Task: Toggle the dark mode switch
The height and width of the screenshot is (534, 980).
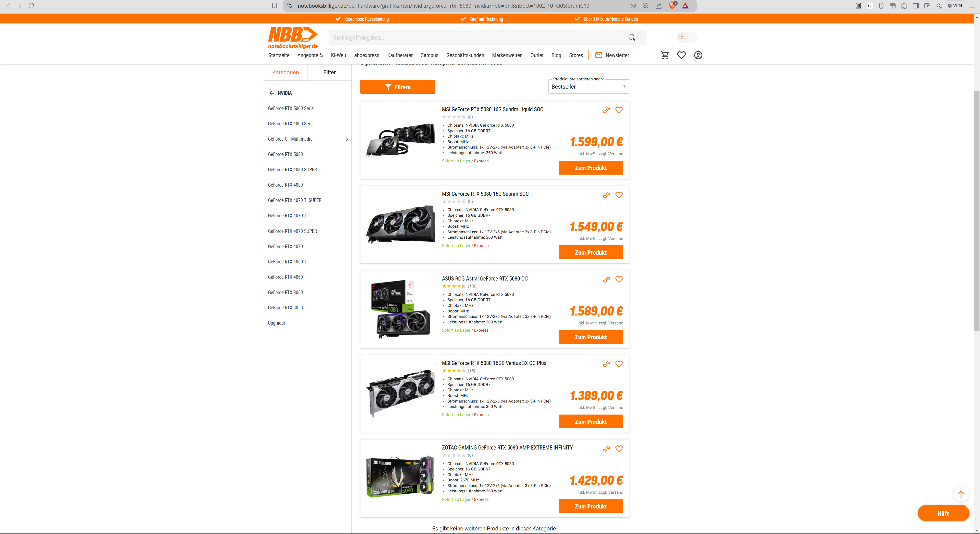Action: point(687,37)
